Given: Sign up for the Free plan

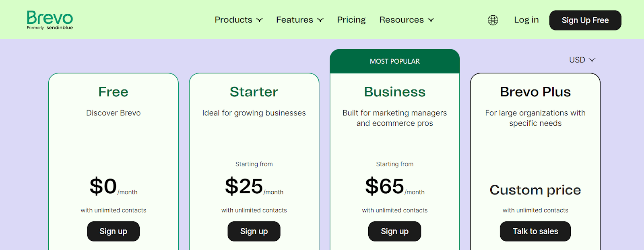Looking at the screenshot, I should tap(114, 231).
